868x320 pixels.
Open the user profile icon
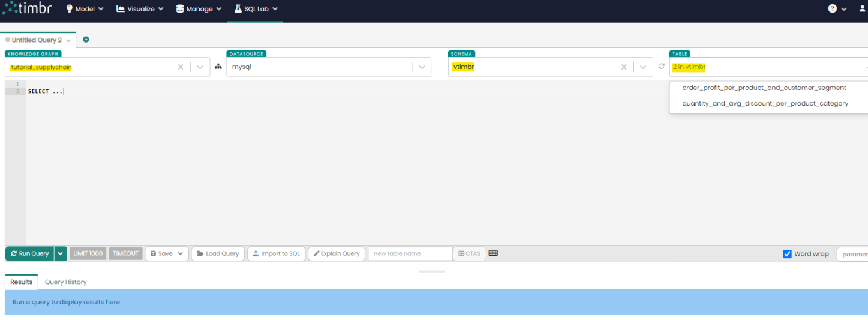click(x=863, y=9)
